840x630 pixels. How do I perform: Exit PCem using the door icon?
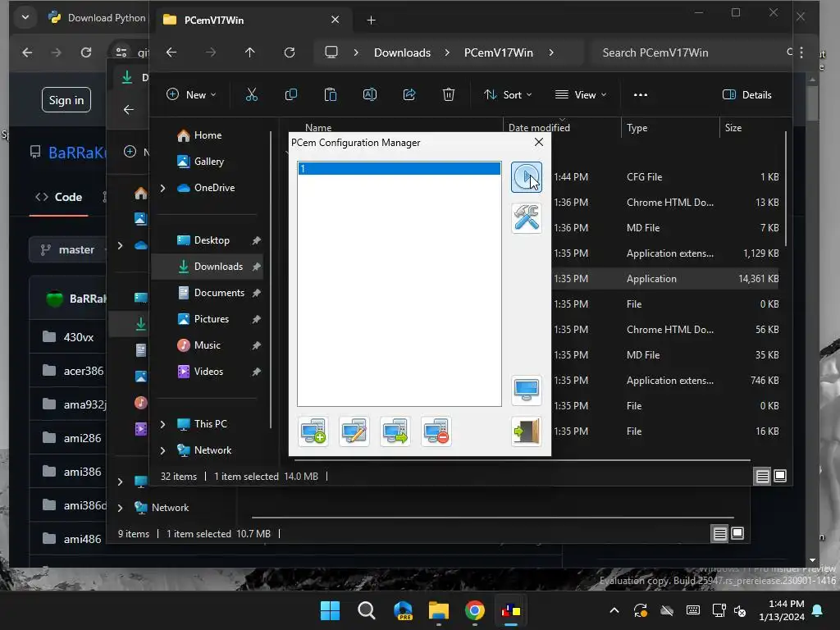click(526, 431)
